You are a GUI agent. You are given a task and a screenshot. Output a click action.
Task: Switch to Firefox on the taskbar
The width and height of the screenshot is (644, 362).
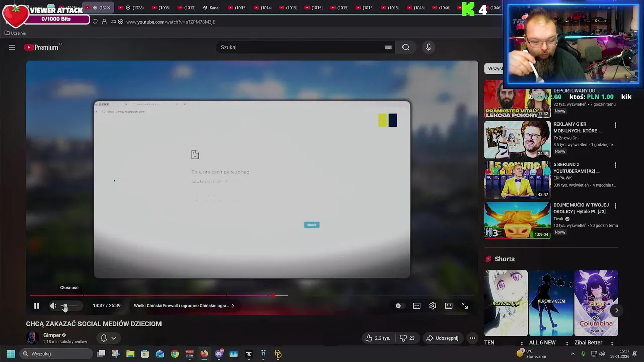[204, 354]
